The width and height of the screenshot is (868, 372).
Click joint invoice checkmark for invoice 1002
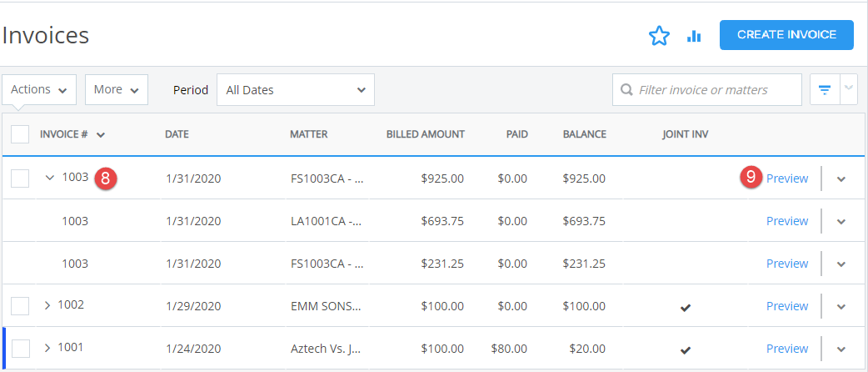point(686,307)
